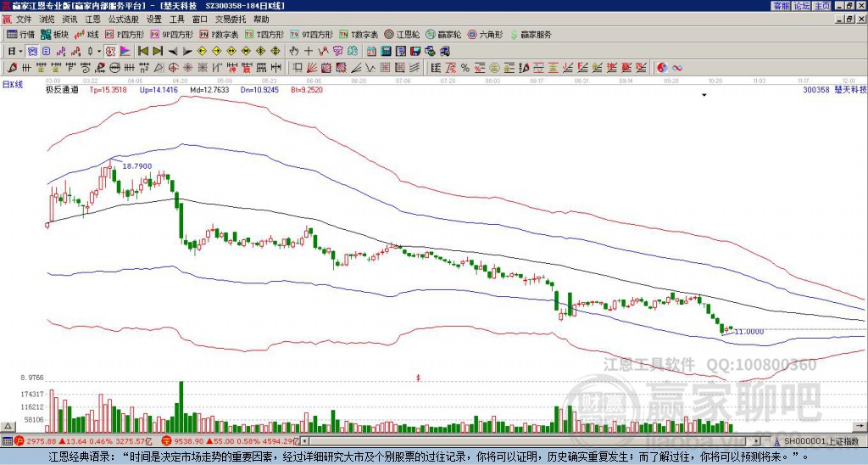Viewport: 868px width, 465px height.
Task: Open the P数字表 tool
Action: click(220, 34)
